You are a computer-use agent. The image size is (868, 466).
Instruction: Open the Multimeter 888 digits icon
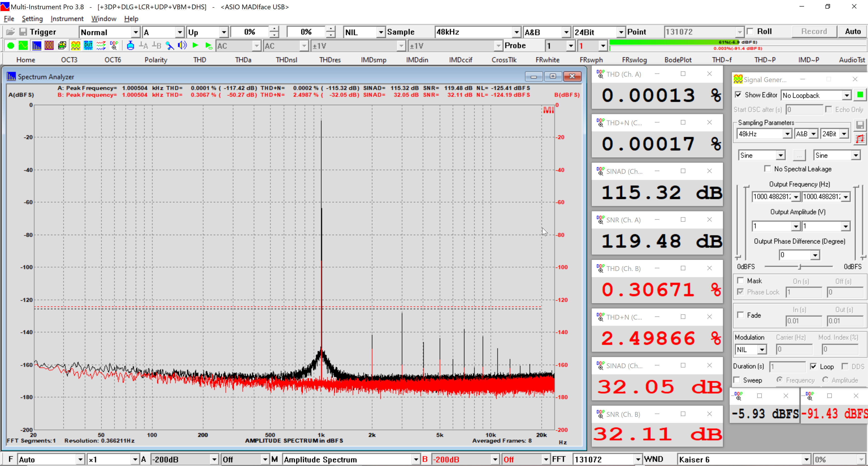coord(49,45)
